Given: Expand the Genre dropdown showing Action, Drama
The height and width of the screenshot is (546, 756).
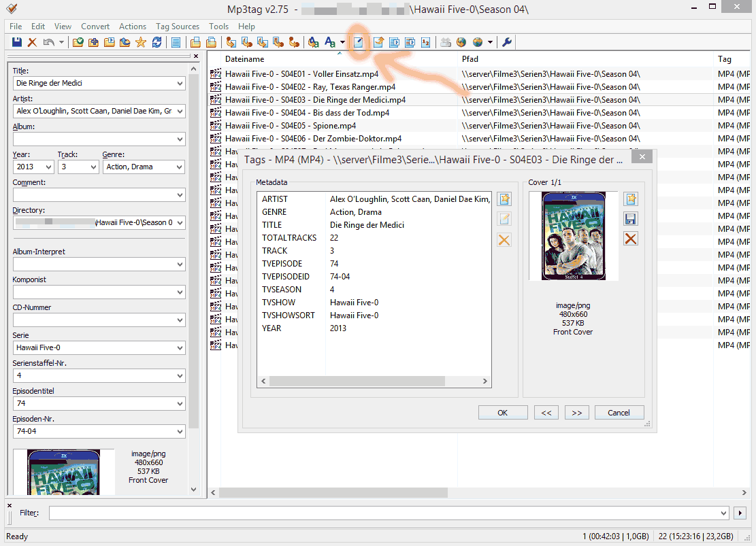Looking at the screenshot, I should (x=180, y=167).
